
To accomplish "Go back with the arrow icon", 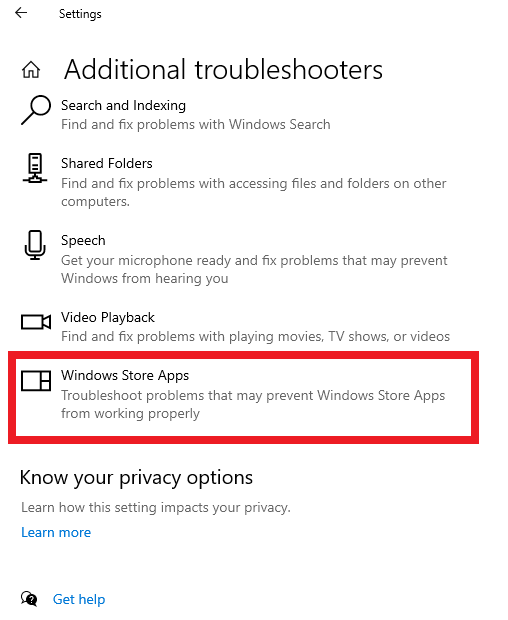I will click(x=21, y=13).
